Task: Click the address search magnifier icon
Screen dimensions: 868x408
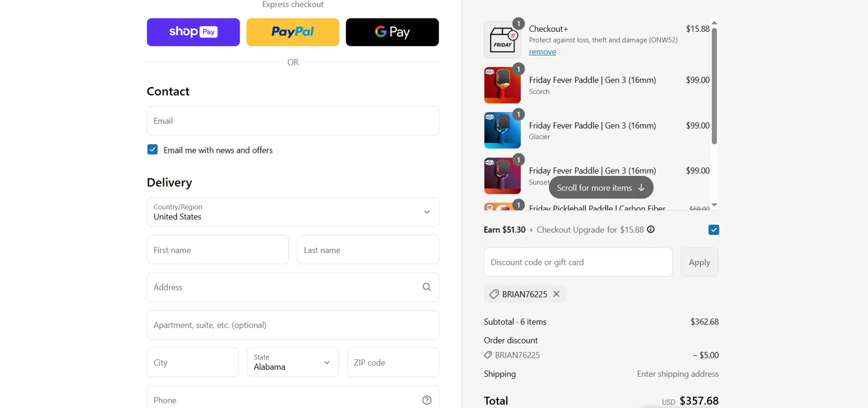Action: click(x=426, y=287)
